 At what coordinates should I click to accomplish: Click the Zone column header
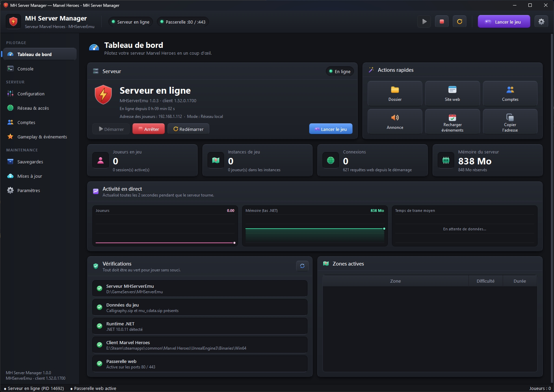coord(395,281)
